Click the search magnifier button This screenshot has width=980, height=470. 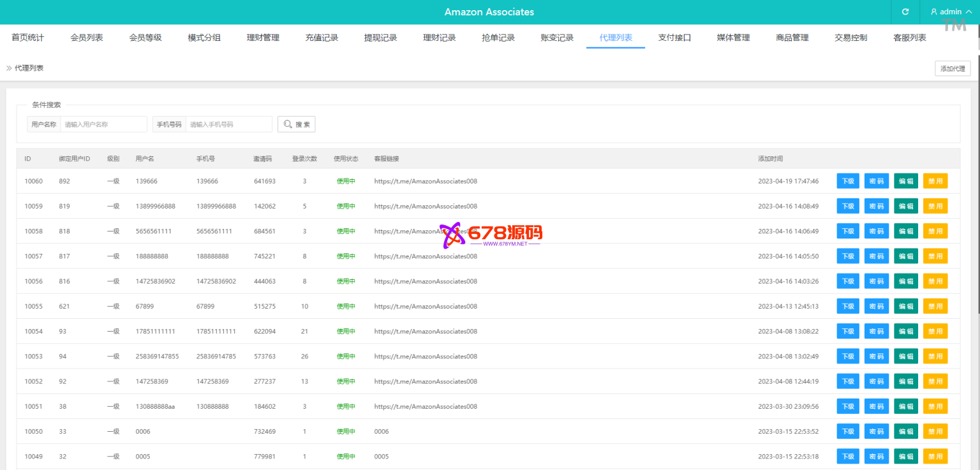(x=296, y=124)
